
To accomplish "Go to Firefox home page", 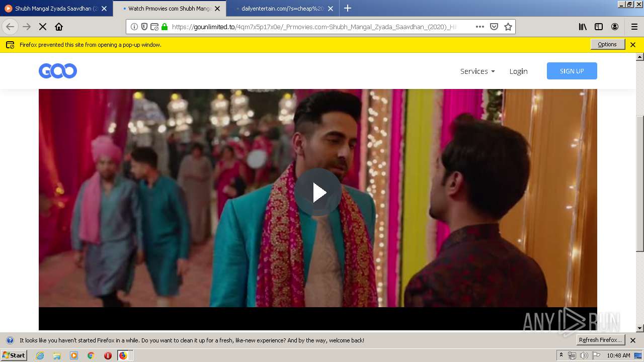I will pos(59,27).
